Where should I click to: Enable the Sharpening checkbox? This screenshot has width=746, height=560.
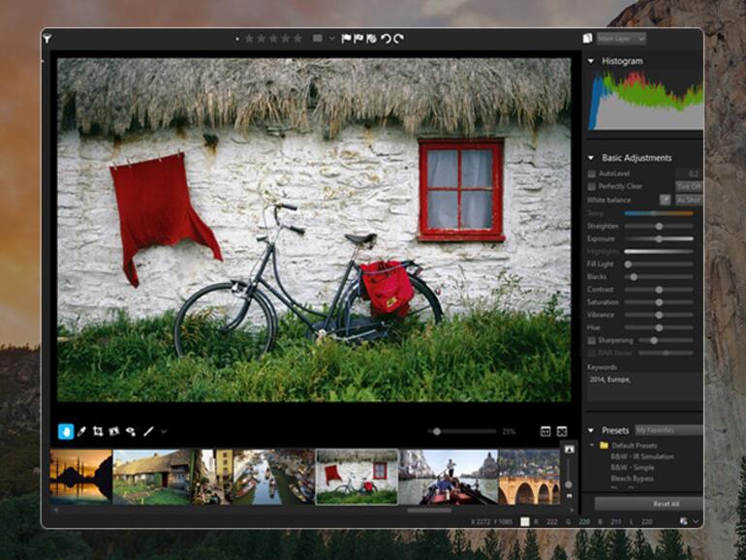pyautogui.click(x=592, y=341)
